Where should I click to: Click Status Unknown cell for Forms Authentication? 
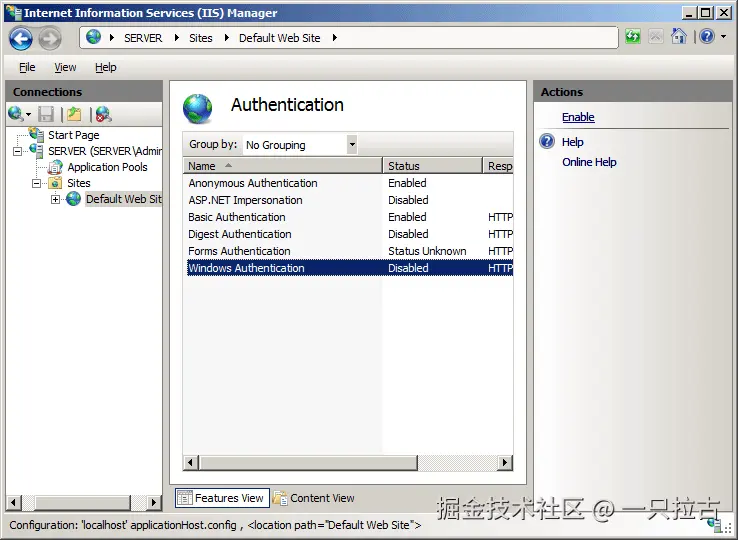(x=427, y=251)
